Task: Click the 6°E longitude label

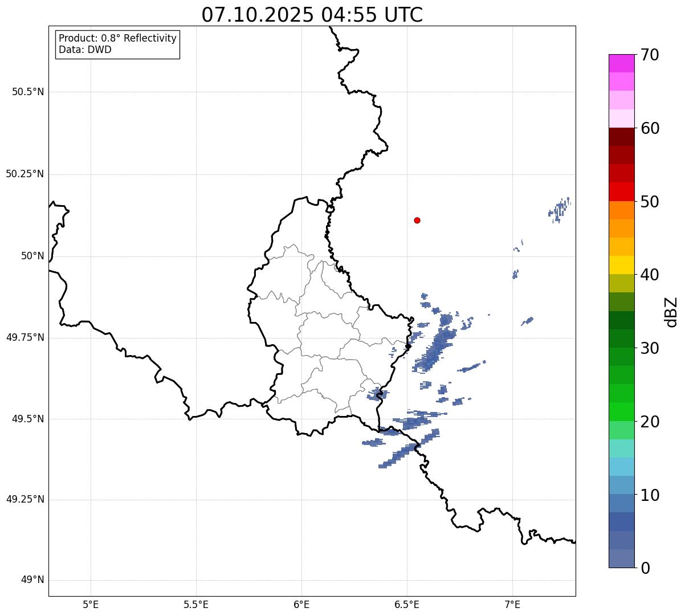Action: tap(301, 604)
